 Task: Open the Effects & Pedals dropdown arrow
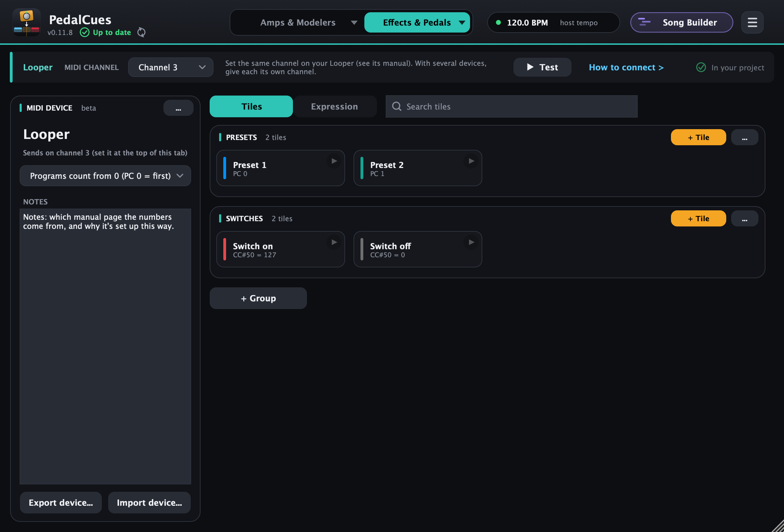[x=462, y=22]
